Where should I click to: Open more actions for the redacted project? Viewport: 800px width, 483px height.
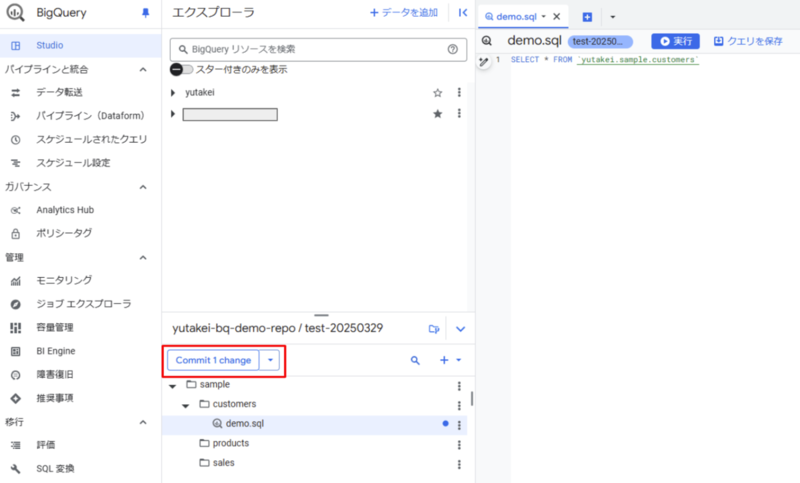point(459,113)
